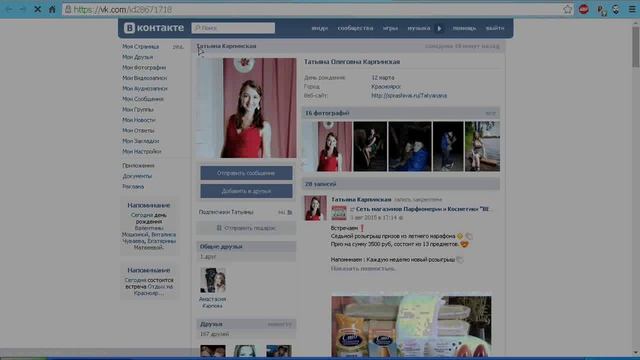Click Татьяна Карпинская post author name
640x360 pixels.
[x=361, y=200]
